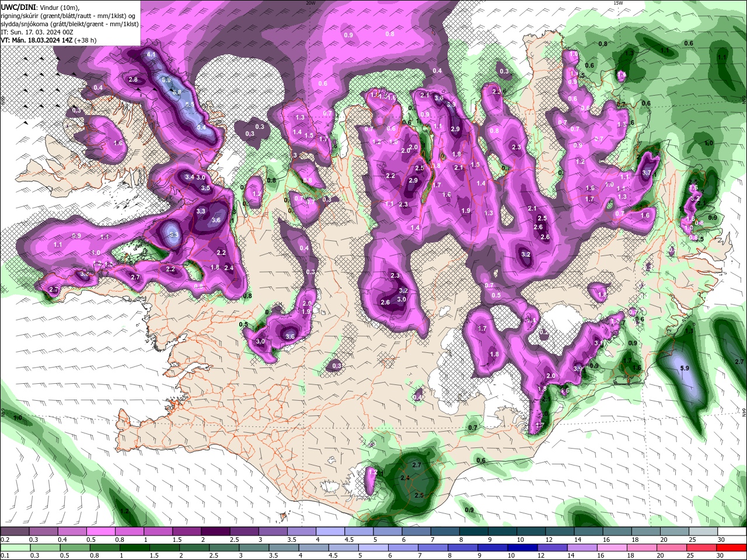Click the 'IT: Sun. 17. 03. 2024 00Z' line
The image size is (747, 560).
[37, 32]
